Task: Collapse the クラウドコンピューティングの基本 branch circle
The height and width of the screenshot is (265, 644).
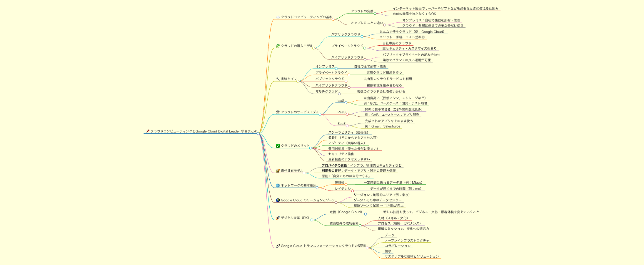Action: 333,19
